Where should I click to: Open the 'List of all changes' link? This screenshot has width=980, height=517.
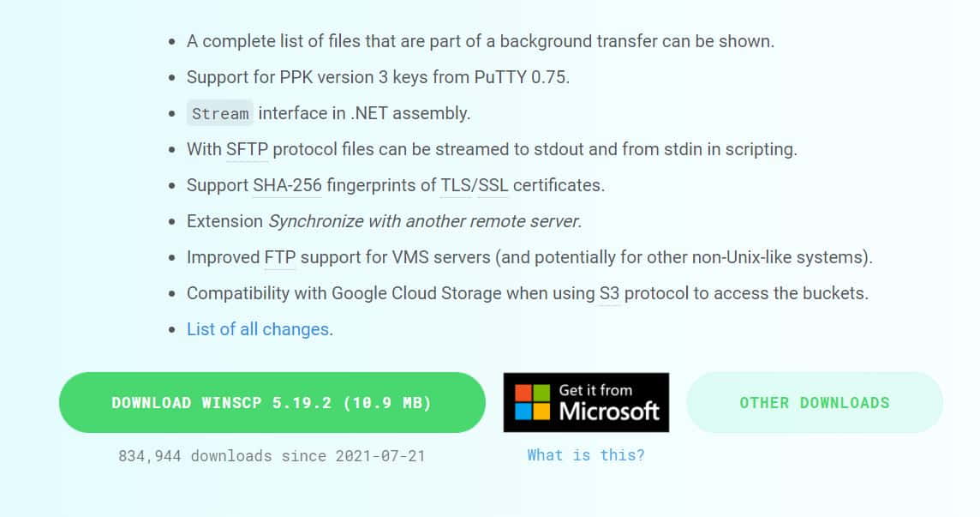click(258, 329)
